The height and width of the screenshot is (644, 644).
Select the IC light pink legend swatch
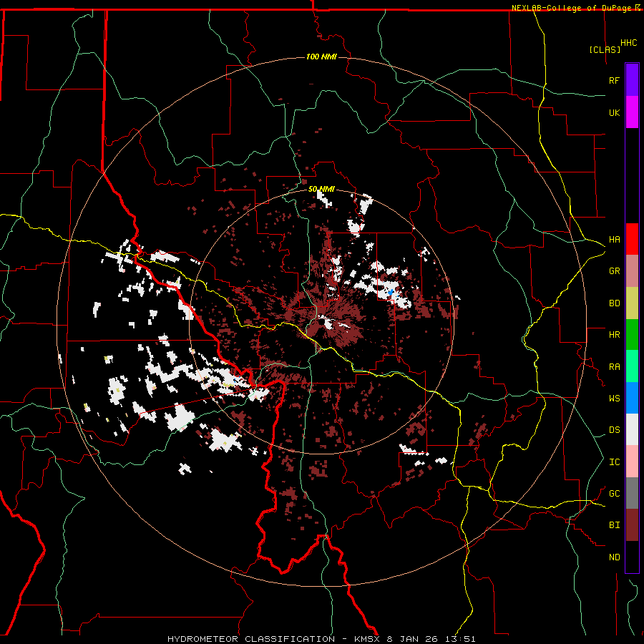point(632,462)
